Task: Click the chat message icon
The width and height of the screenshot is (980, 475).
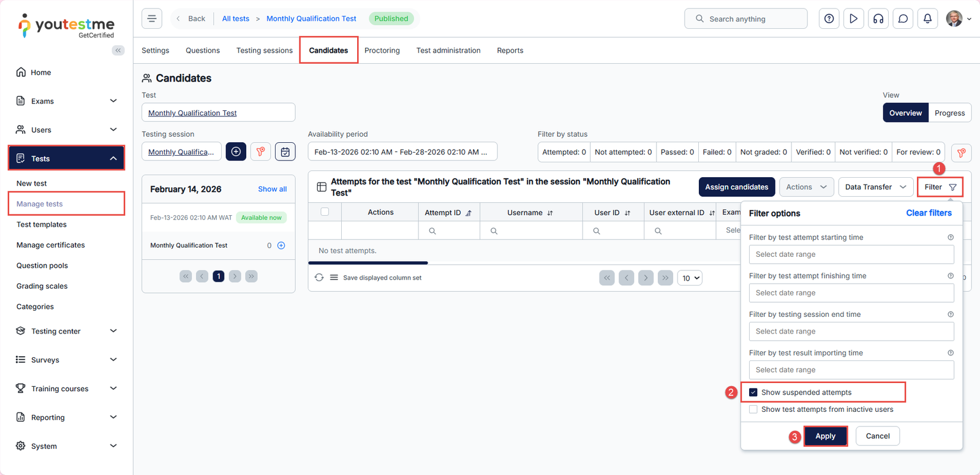Action: tap(903, 19)
